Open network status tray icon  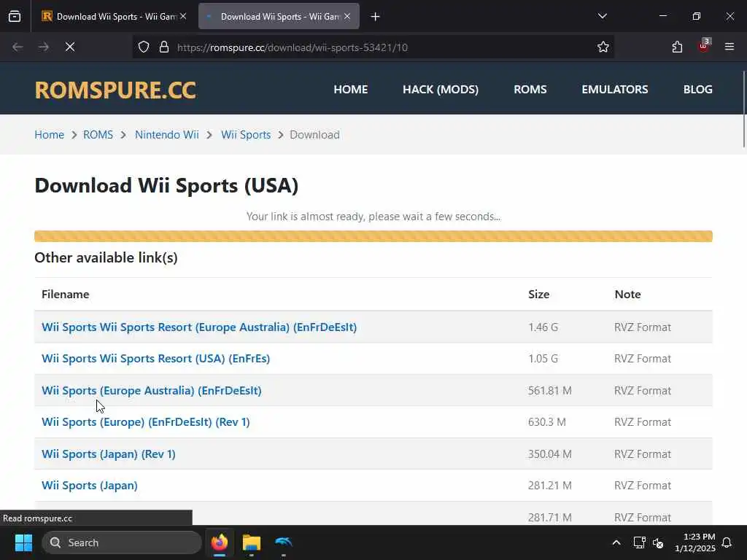pos(639,542)
